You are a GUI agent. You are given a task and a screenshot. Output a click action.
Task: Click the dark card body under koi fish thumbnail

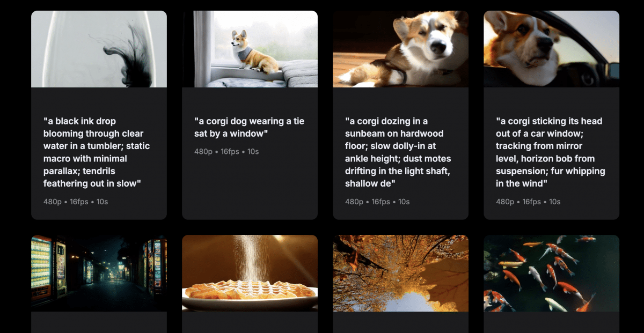coord(551,322)
